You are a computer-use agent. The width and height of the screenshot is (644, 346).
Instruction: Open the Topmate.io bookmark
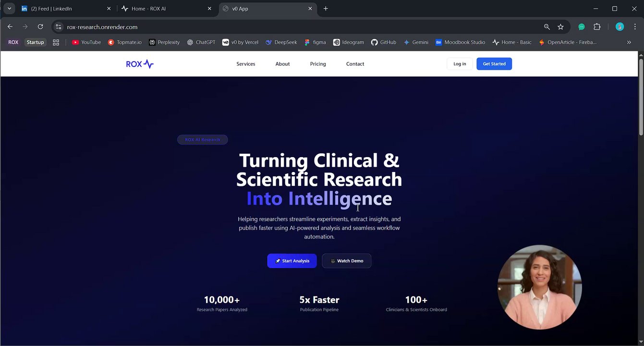(124, 42)
